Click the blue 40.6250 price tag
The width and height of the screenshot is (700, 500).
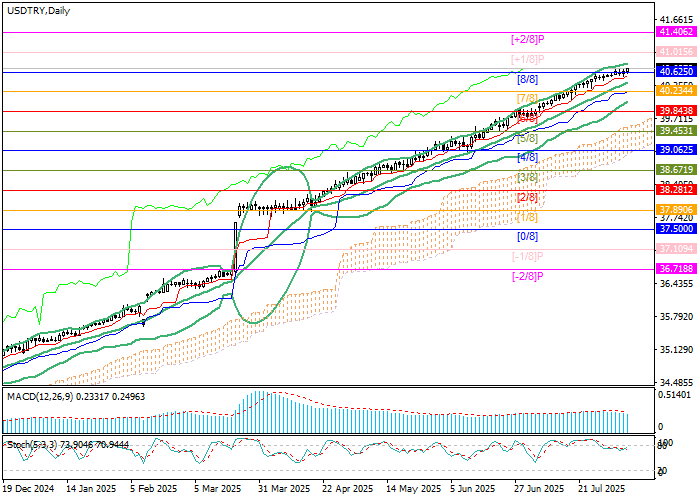point(676,71)
